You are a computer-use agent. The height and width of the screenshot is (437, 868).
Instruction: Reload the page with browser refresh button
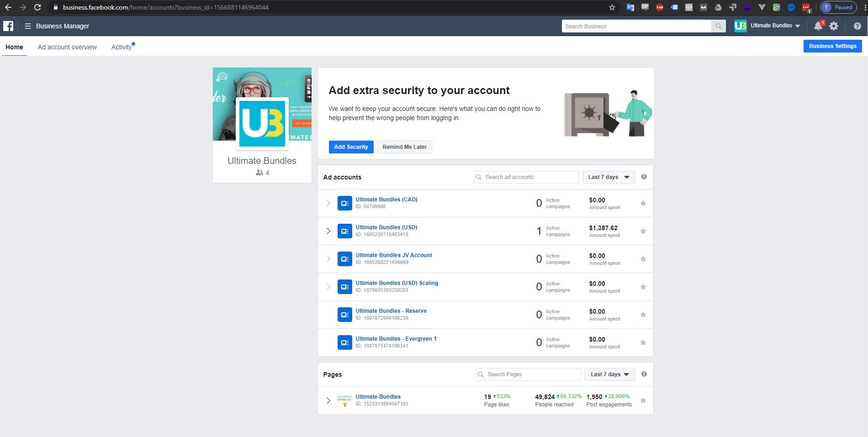tap(37, 7)
